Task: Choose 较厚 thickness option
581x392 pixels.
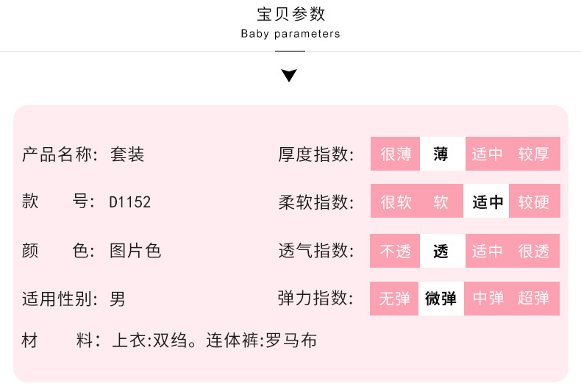Action: (x=534, y=154)
